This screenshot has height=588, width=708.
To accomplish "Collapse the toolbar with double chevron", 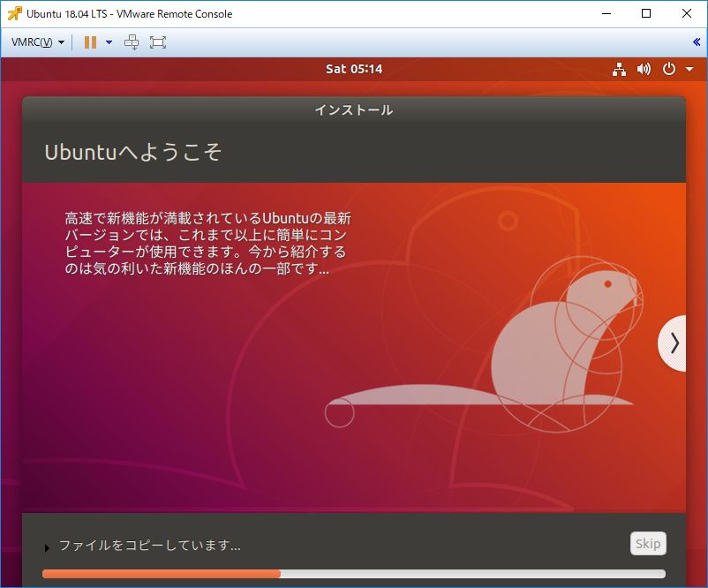I will pyautogui.click(x=697, y=42).
